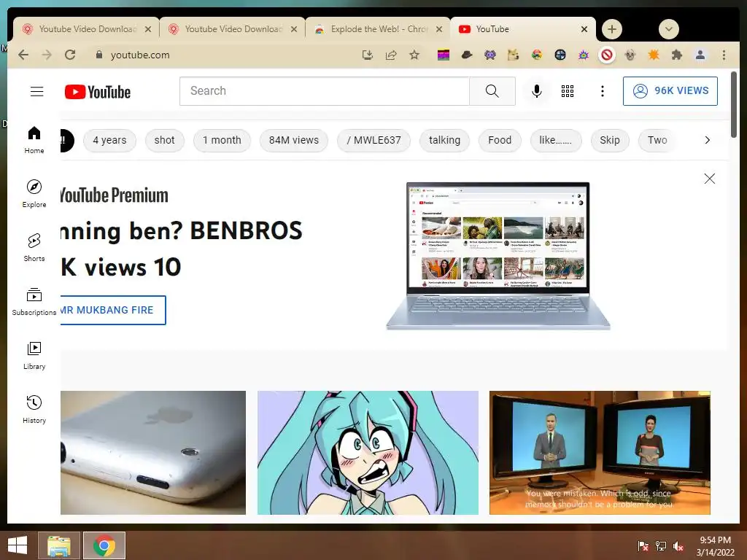Open the Chrome profile avatar

click(700, 55)
